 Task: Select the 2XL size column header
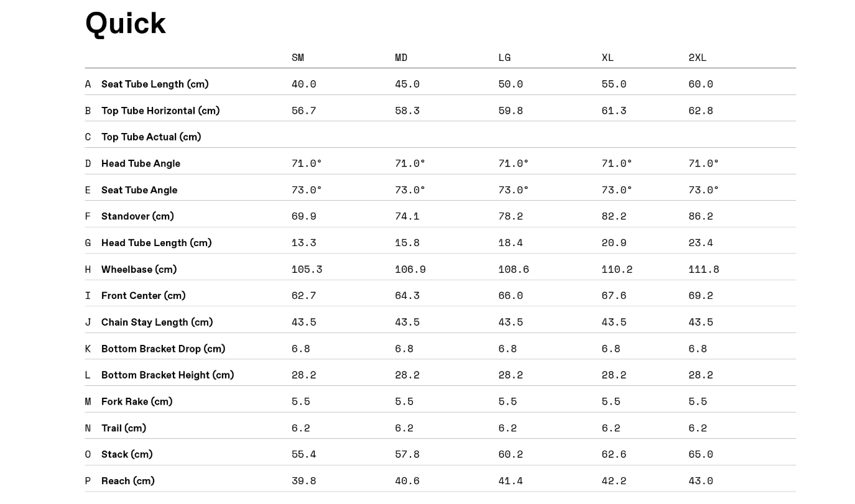(698, 58)
